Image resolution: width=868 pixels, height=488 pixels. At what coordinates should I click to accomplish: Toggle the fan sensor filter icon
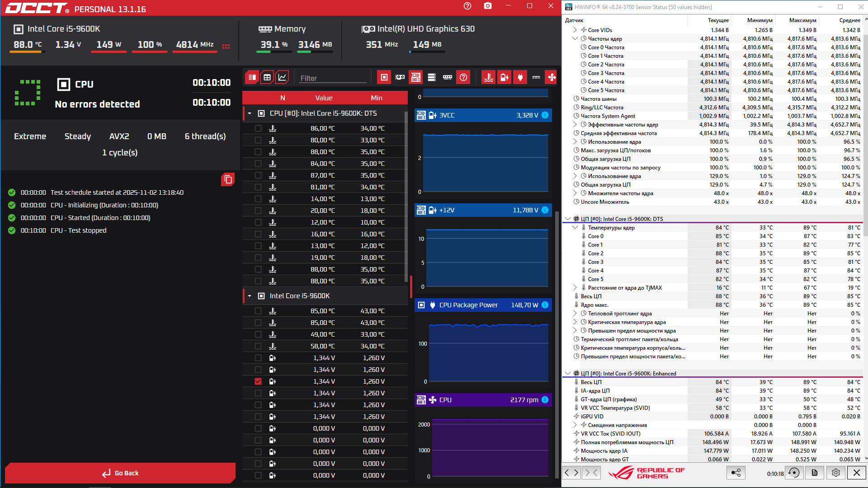[x=552, y=77]
